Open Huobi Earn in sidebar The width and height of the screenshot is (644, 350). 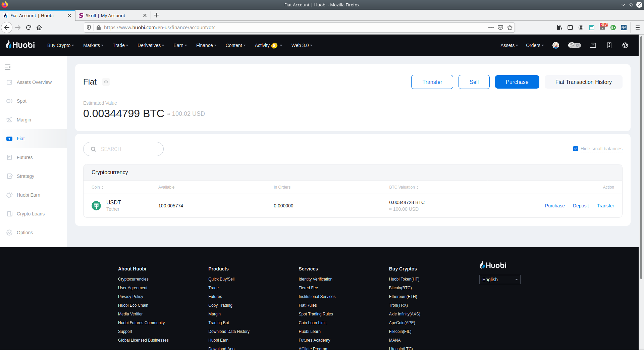point(34,195)
